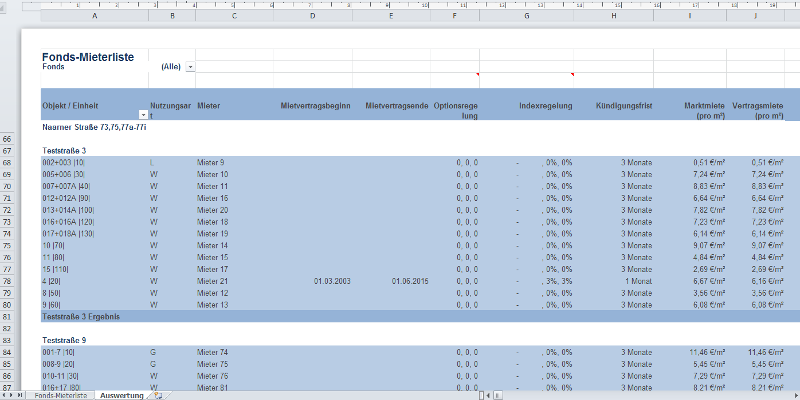The height and width of the screenshot is (400, 800).
Task: Click the horizontal scrollbar left arrow
Action: [x=488, y=395]
